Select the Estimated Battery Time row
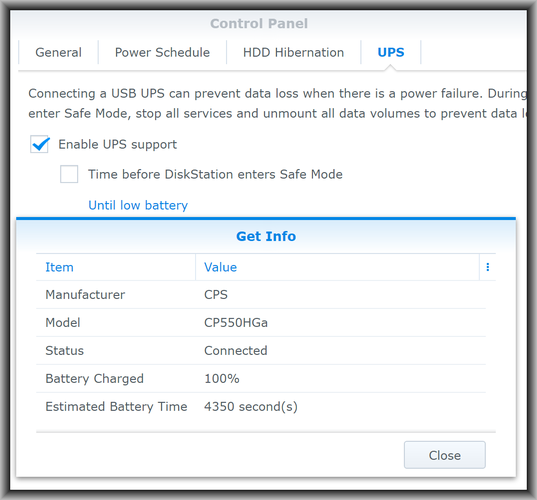This screenshot has height=500, width=537. [x=261, y=407]
